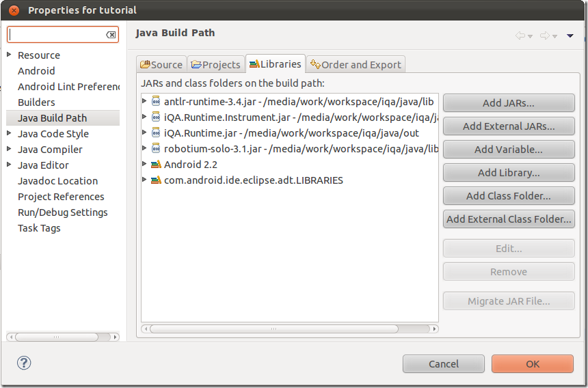Select the Libraries tab
The image size is (588, 388).
click(x=276, y=64)
